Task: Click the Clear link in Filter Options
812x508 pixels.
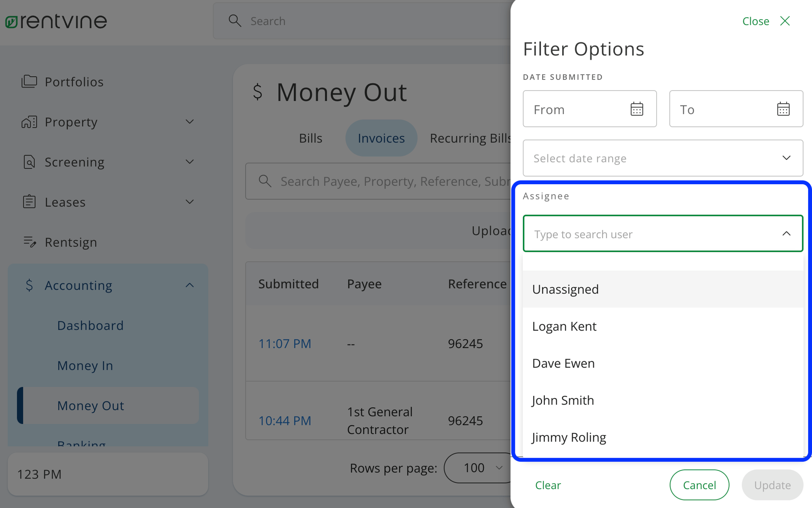Action: [548, 485]
